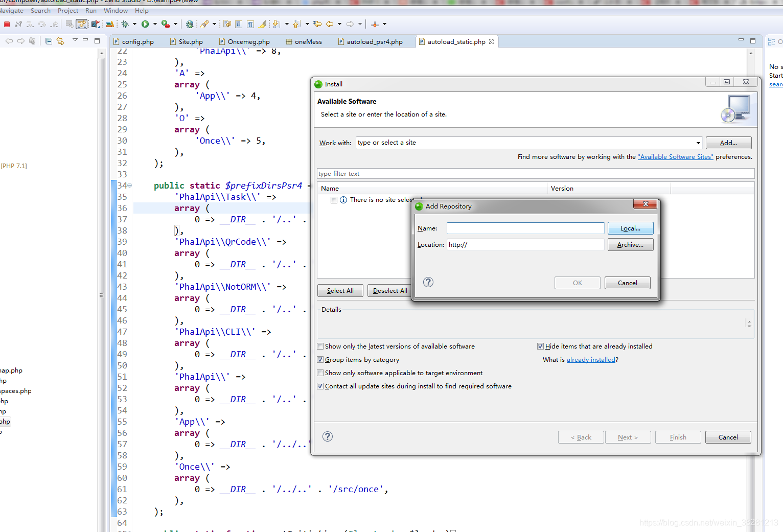Screen dimensions: 783x532
Task: Open the already installed link
Action: [x=591, y=360]
